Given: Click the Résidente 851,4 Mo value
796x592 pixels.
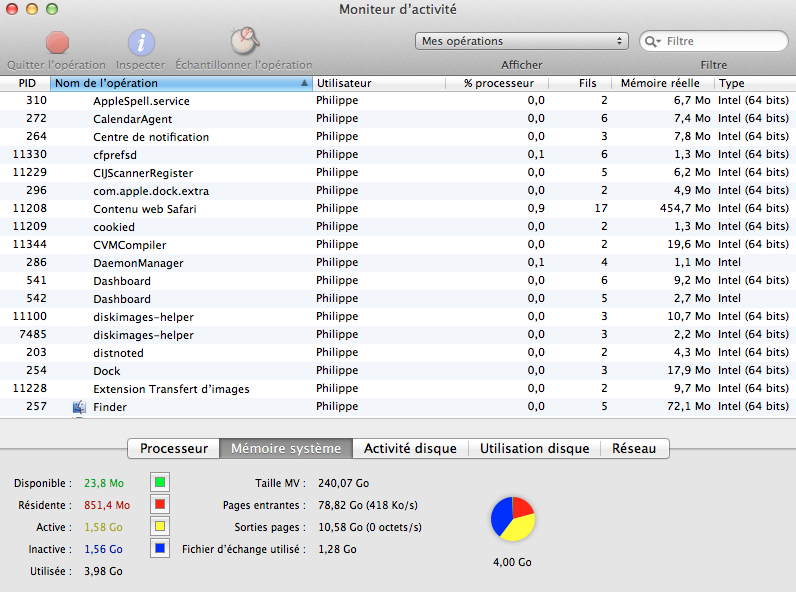Looking at the screenshot, I should pyautogui.click(x=107, y=505).
